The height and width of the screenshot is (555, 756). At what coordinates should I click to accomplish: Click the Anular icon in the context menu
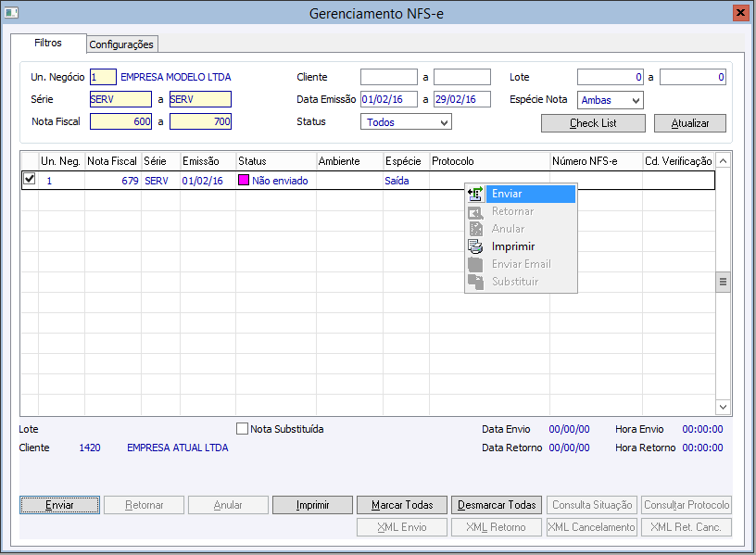point(475,229)
